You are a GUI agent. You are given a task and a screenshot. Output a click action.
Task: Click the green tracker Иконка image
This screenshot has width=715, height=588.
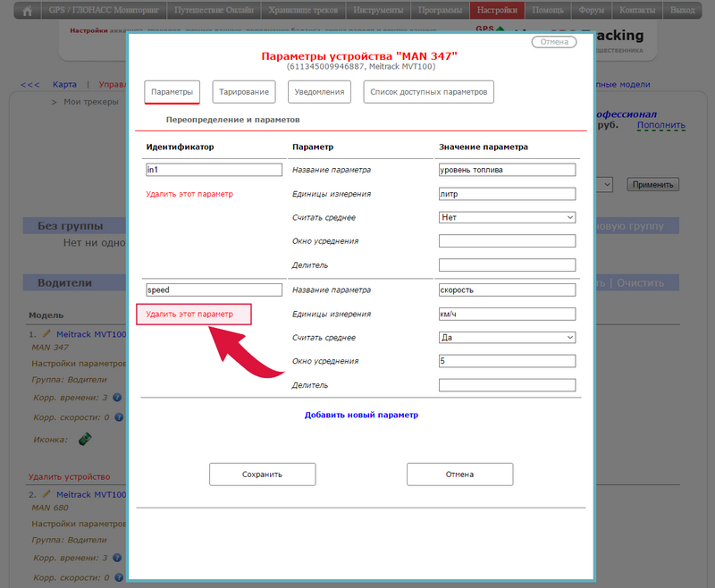tap(87, 439)
